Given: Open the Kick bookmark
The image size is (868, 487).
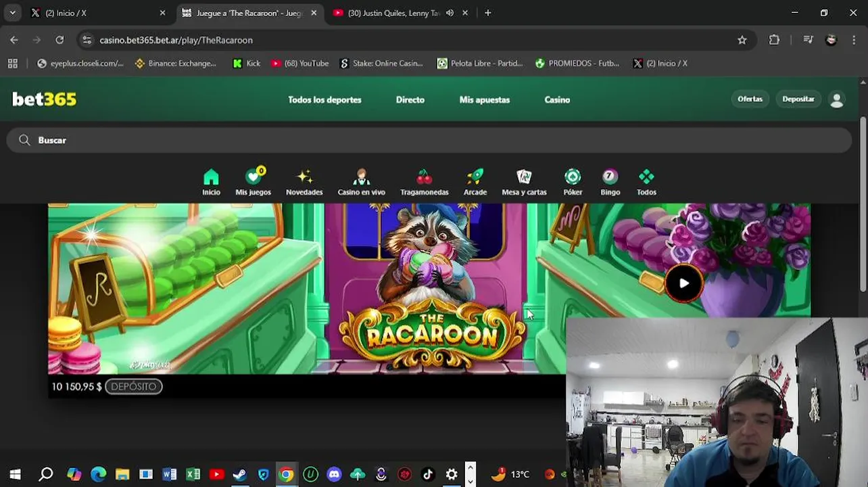Looking at the screenshot, I should pos(246,63).
